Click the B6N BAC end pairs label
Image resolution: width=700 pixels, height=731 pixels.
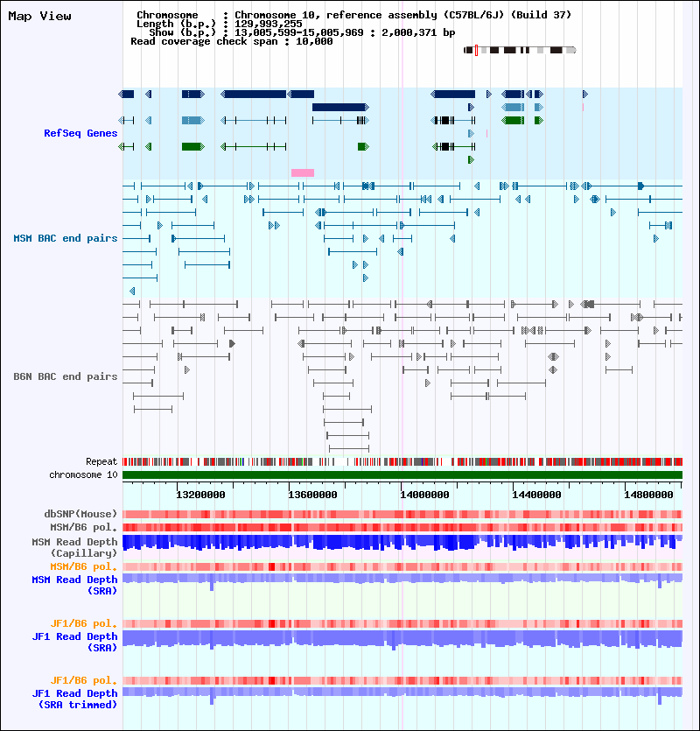tap(66, 376)
